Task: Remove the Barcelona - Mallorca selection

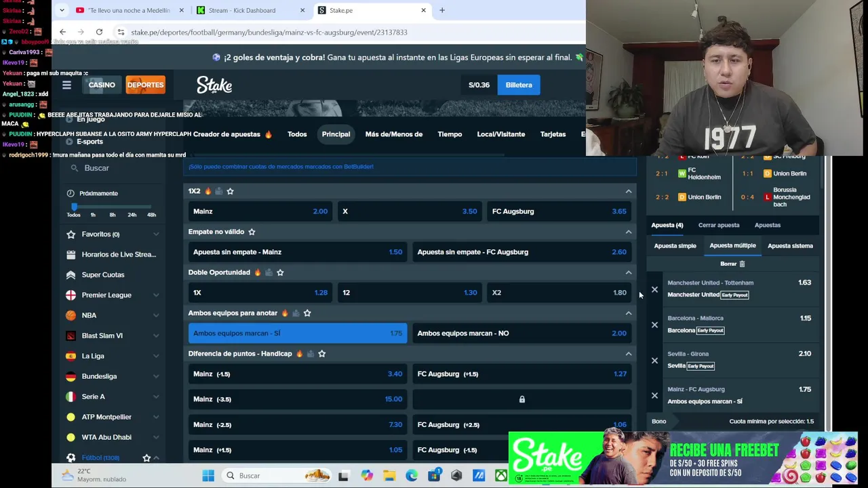Action: (654, 325)
